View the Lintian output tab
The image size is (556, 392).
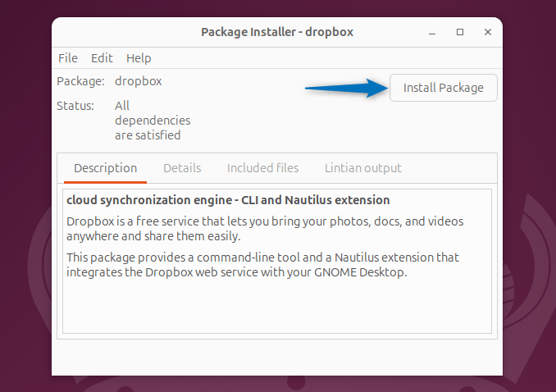tap(363, 168)
